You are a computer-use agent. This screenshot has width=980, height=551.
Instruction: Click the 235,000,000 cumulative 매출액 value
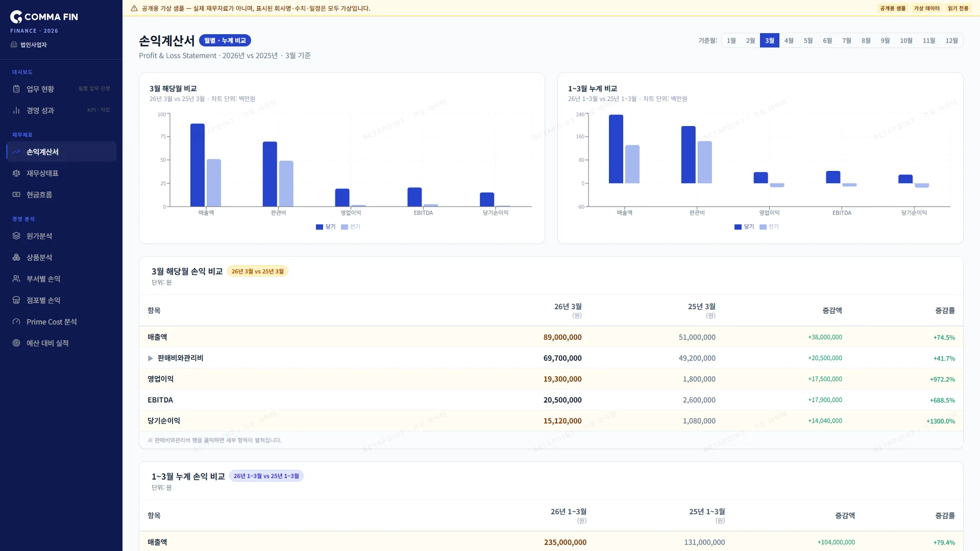[x=565, y=542]
